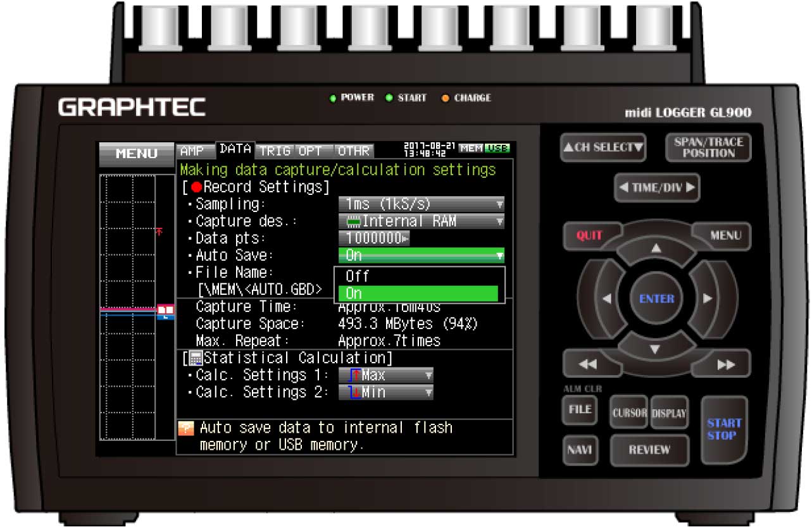Click the right arrow direction key
The image size is (812, 527).
point(708,299)
